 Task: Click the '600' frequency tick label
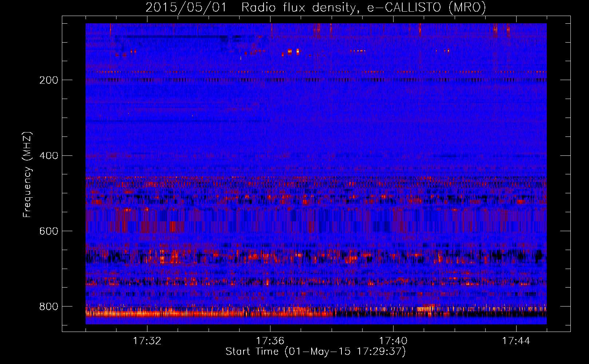49,231
